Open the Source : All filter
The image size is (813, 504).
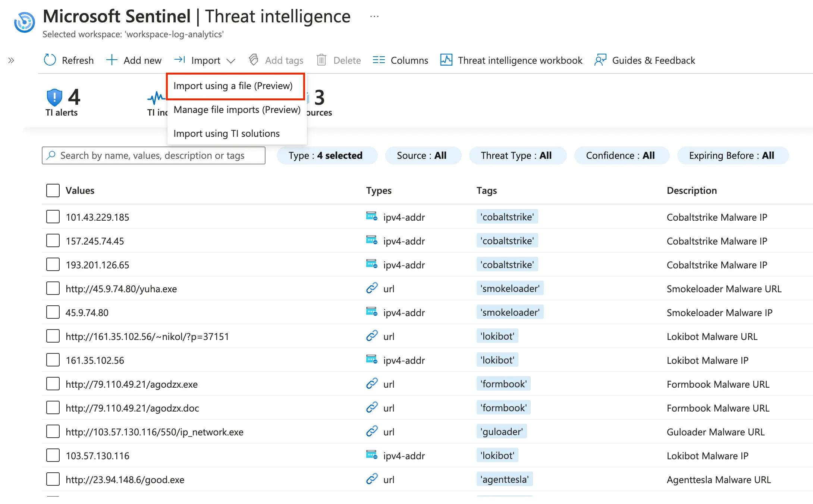tap(423, 155)
